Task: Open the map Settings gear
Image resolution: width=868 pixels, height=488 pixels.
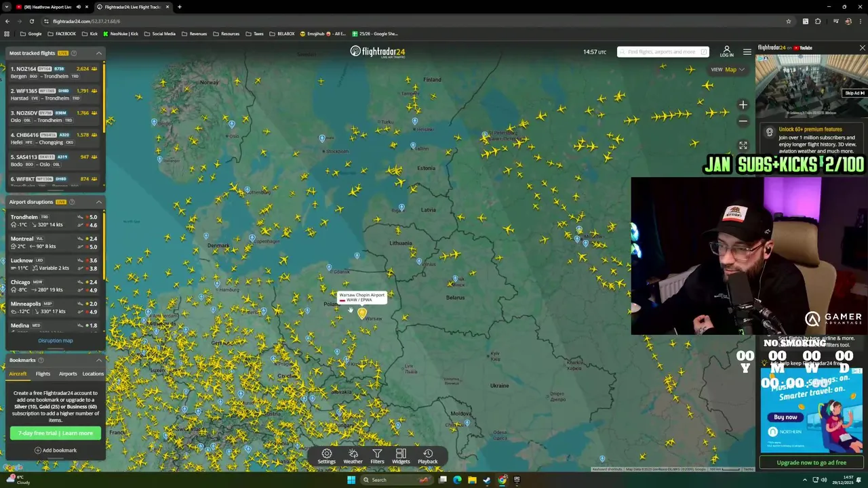Action: pyautogui.click(x=326, y=456)
